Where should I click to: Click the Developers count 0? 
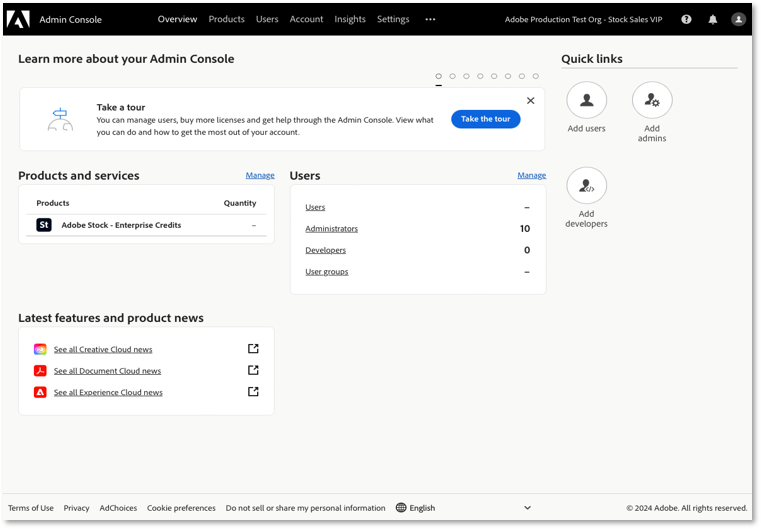527,250
